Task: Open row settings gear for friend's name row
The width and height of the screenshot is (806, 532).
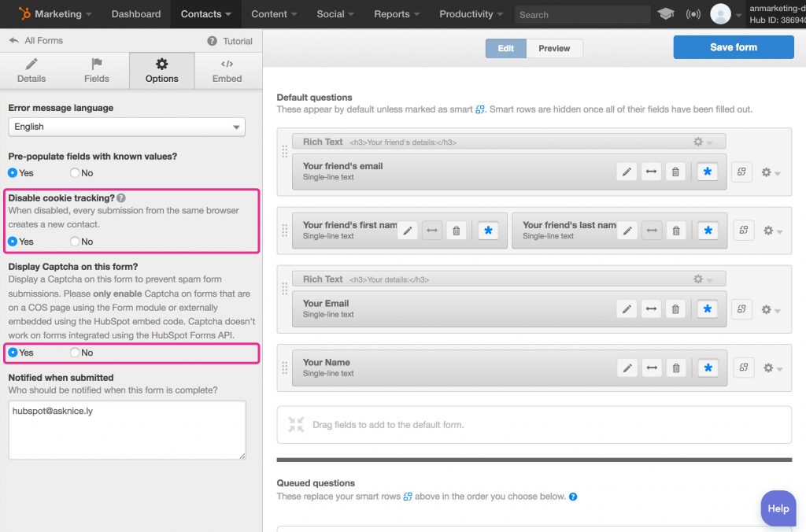Action: (773, 231)
